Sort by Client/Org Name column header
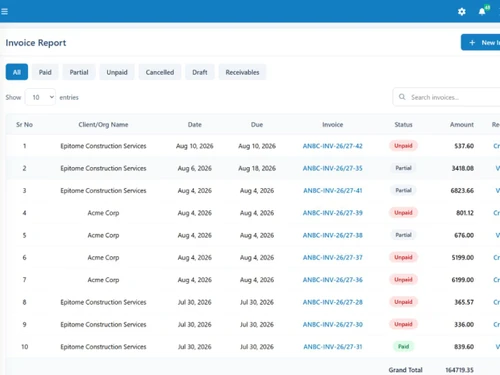Viewport: 500px width, 375px height. point(103,125)
